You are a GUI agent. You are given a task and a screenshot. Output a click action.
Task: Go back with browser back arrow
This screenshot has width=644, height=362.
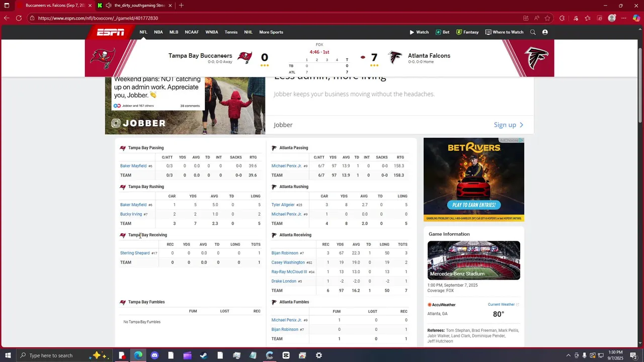coord(7,18)
